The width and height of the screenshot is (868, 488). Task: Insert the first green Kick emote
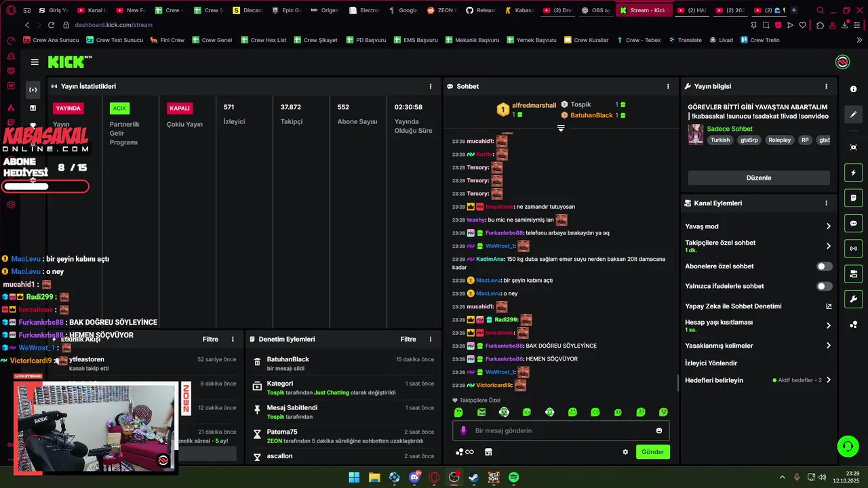coord(458,412)
